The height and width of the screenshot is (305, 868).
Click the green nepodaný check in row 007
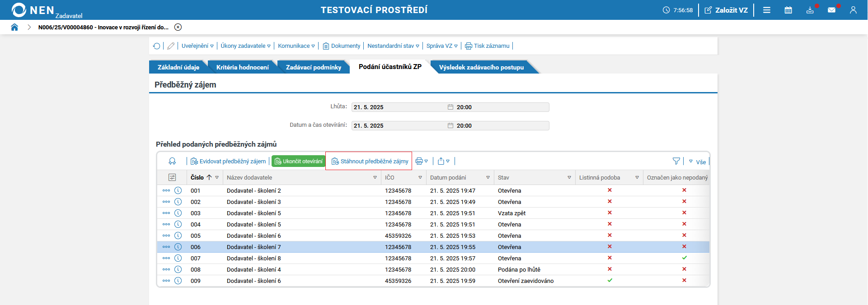684,258
